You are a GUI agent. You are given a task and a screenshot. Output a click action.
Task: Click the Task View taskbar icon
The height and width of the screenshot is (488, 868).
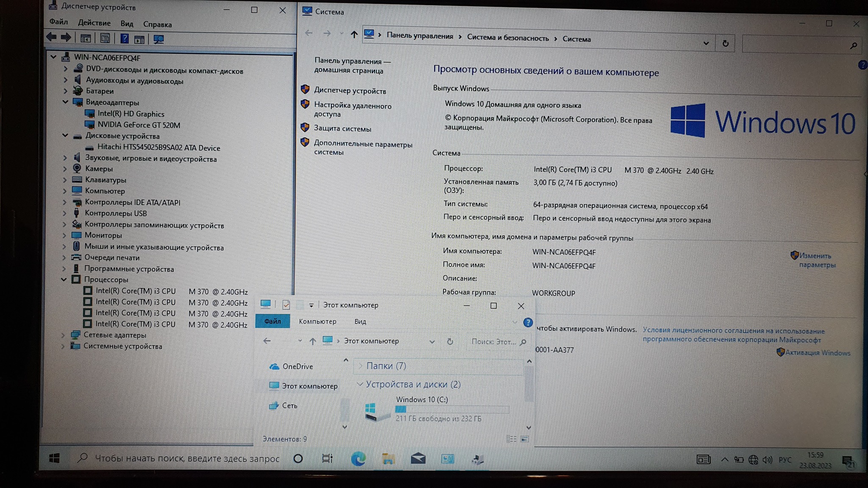[327, 458]
